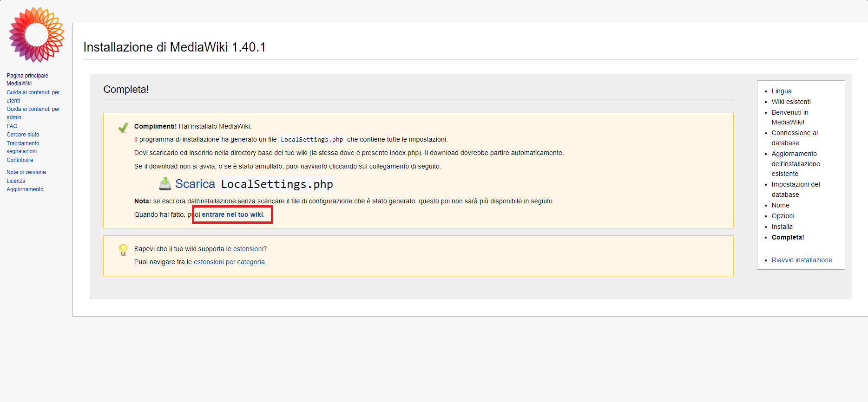Open 'Guida ai contenuti per utenti'
868x402 pixels.
tap(33, 97)
